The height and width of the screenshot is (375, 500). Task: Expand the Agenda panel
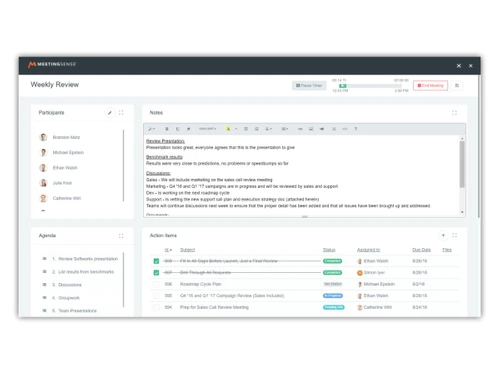tap(121, 236)
